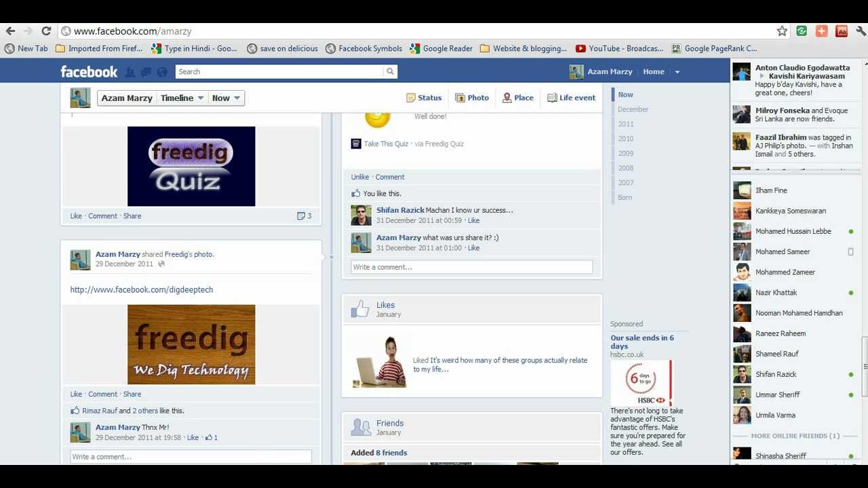Viewport: 868px width, 488px height.
Task: Open the Chrome wrench settings menu
Action: click(861, 31)
